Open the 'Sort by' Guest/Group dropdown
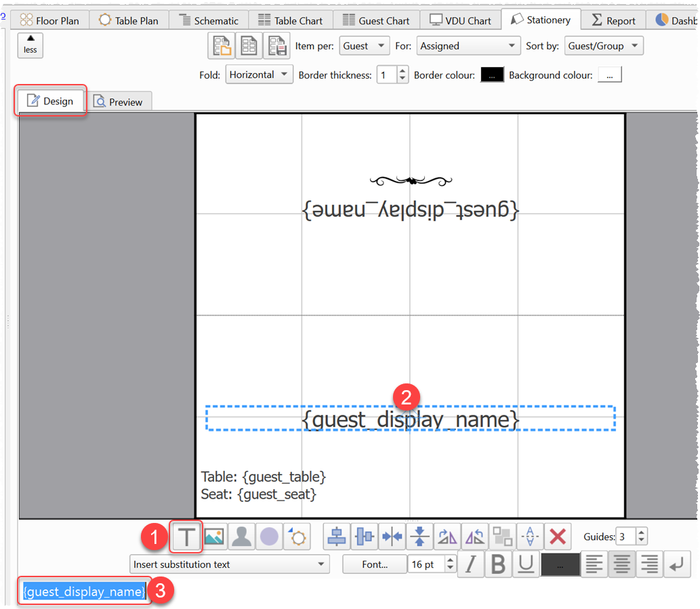This screenshot has width=700, height=609. point(604,46)
